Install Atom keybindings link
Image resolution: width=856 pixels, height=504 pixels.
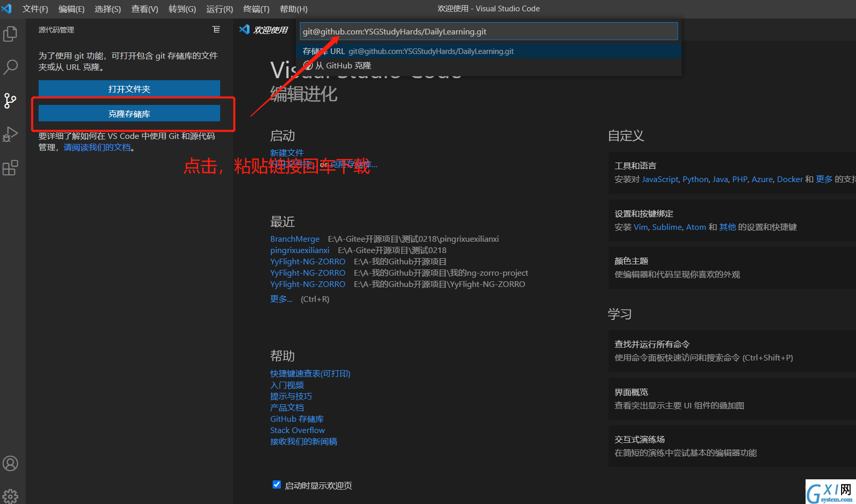coord(696,227)
